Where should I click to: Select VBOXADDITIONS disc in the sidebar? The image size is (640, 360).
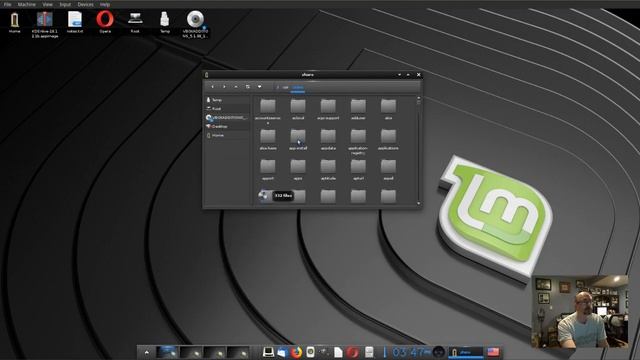click(227, 118)
